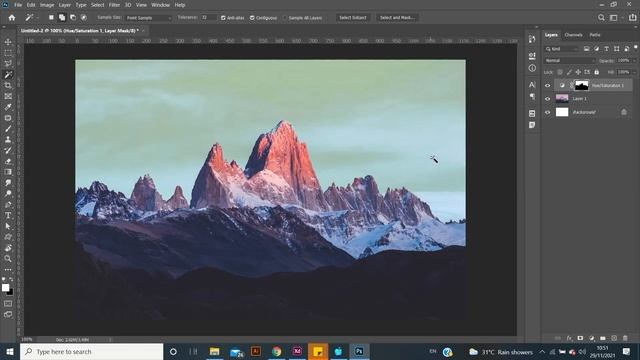The width and height of the screenshot is (640, 360).
Task: Select the History Brush tool
Action: pos(8,150)
